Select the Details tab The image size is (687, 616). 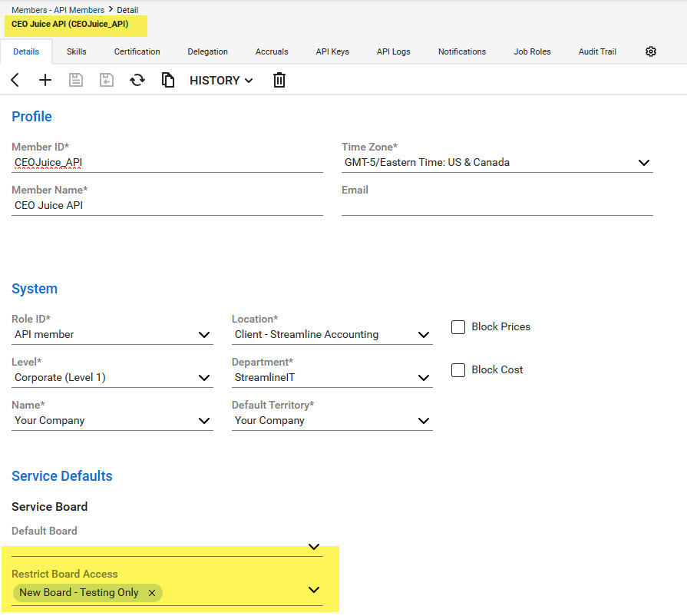point(26,51)
